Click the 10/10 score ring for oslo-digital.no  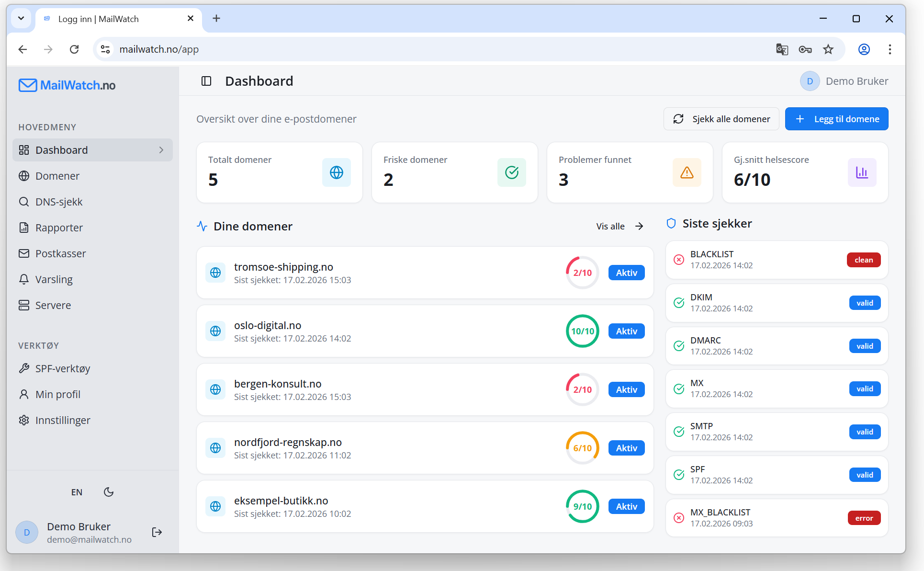pos(582,331)
